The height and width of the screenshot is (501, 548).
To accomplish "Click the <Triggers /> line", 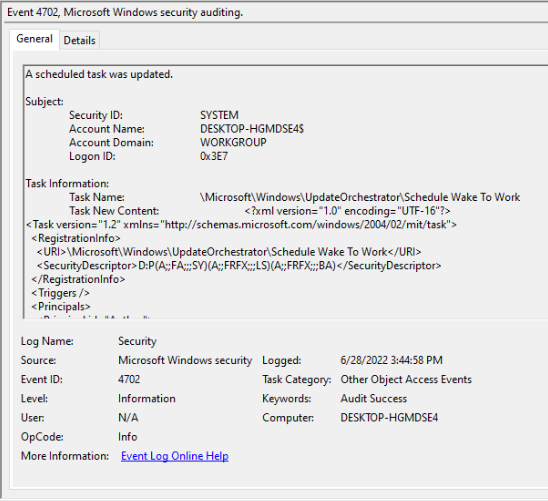I will point(60,293).
